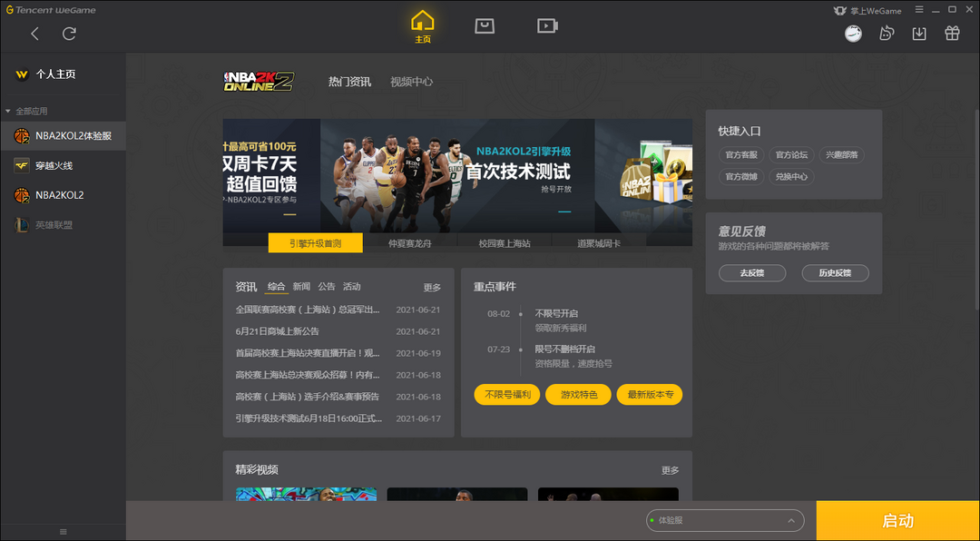Open the download manager icon
Viewport: 980px width, 541px height.
pos(918,34)
